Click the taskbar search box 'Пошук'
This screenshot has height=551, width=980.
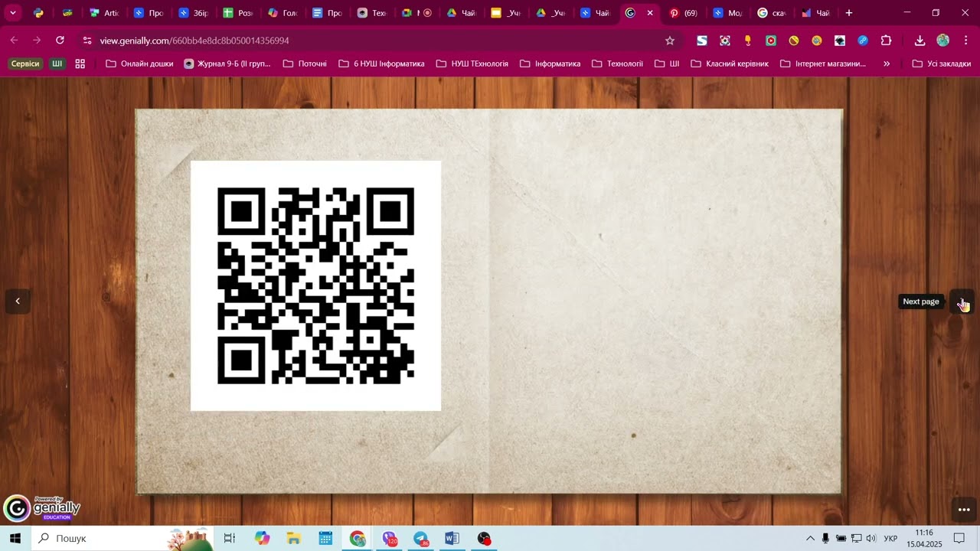(122, 539)
